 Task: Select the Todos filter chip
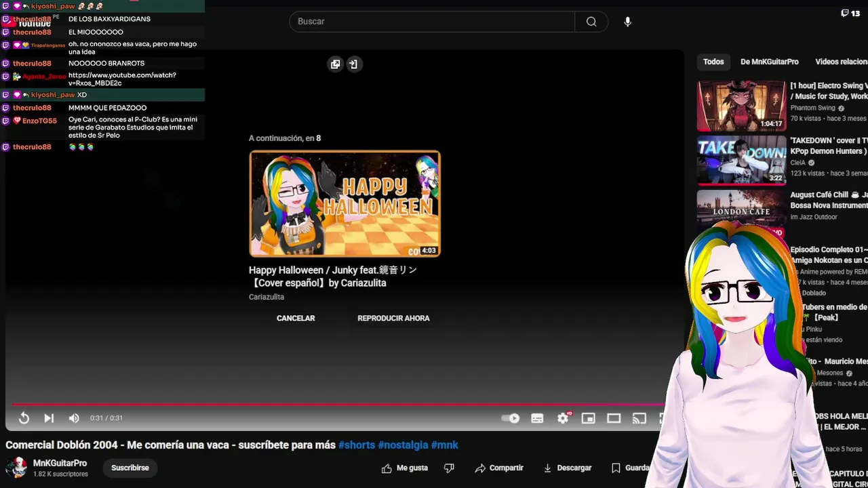(713, 62)
